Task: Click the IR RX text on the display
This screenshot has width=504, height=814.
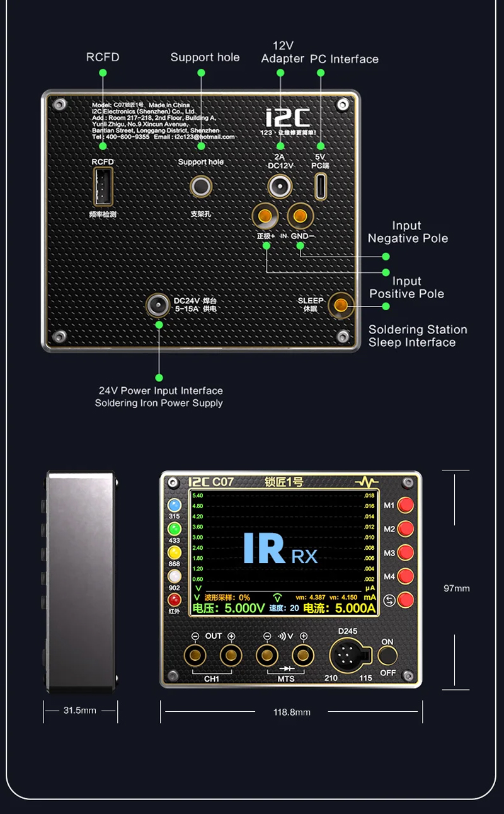Action: [x=280, y=549]
